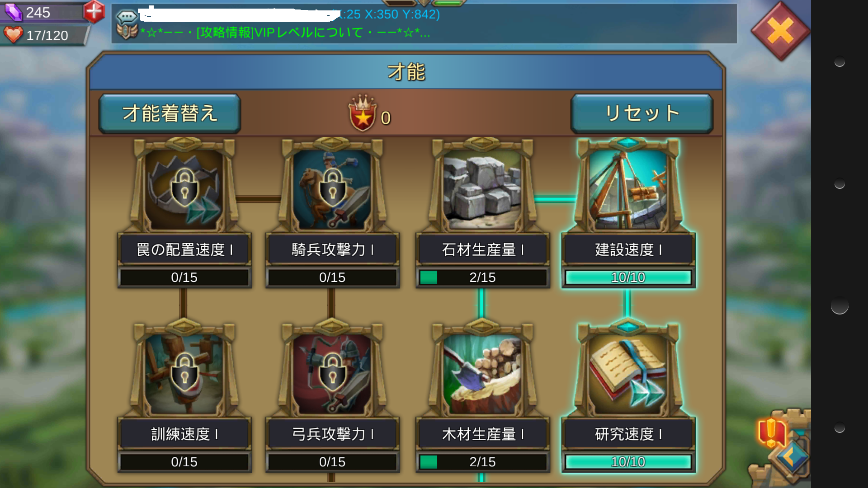Tap the research speed book icon

click(x=628, y=374)
